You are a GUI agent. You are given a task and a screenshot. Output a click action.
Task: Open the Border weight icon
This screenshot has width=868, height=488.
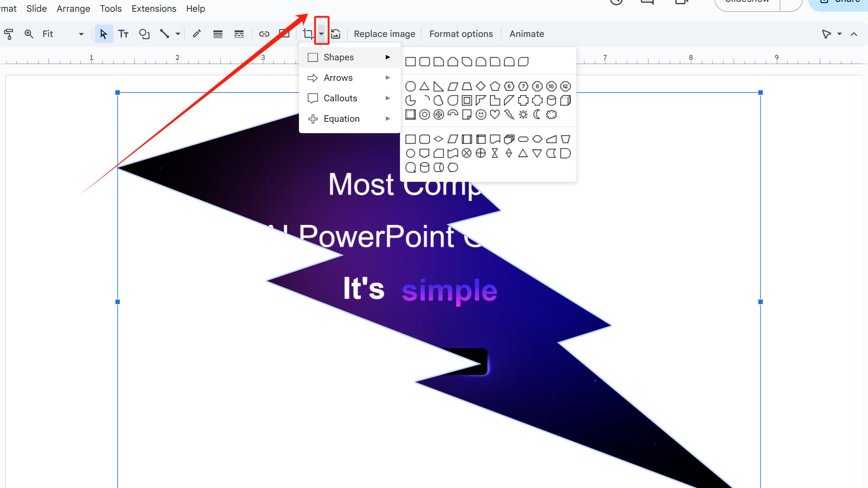click(x=218, y=34)
